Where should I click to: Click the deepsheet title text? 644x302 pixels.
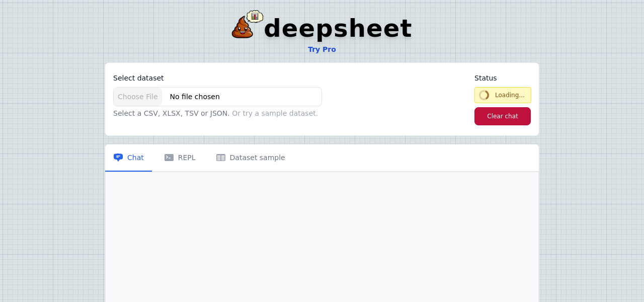tap(338, 28)
